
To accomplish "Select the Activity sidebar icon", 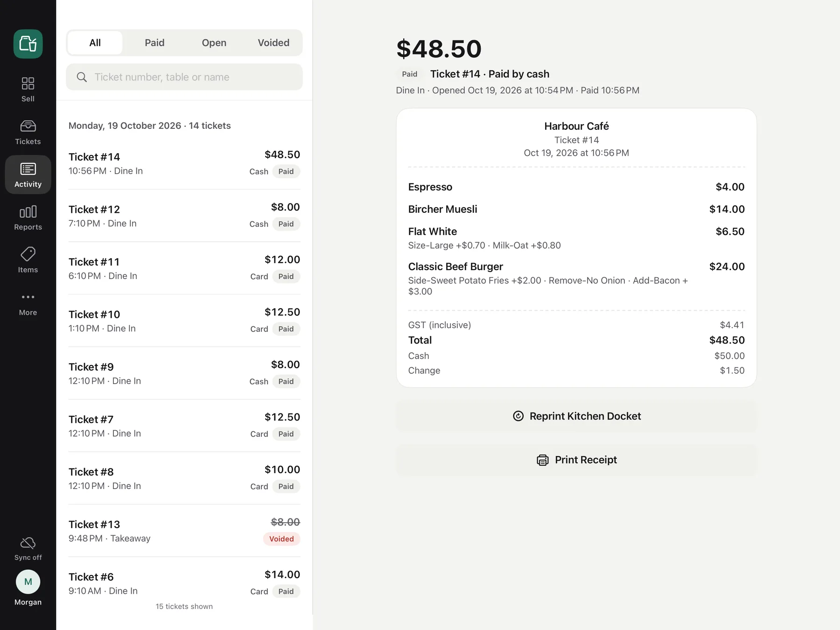I will click(28, 175).
